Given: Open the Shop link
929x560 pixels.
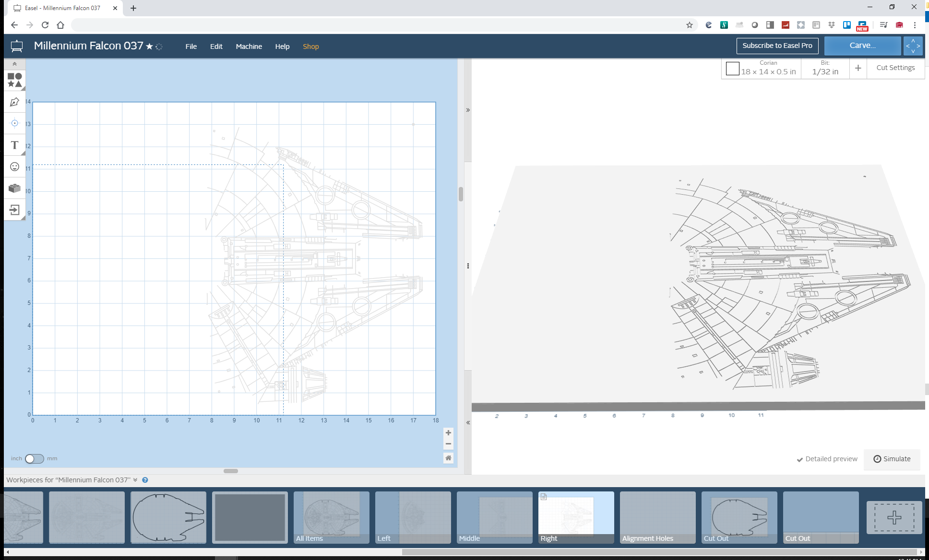Looking at the screenshot, I should 310,47.
